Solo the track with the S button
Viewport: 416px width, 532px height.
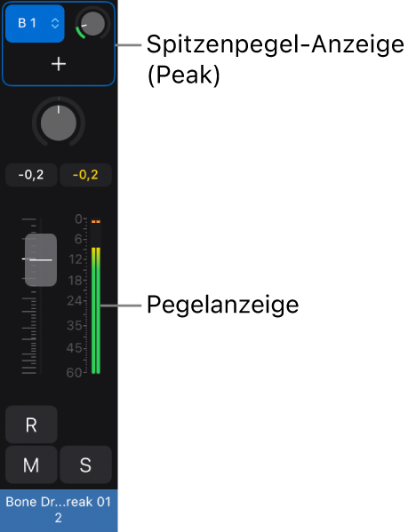coord(85,465)
